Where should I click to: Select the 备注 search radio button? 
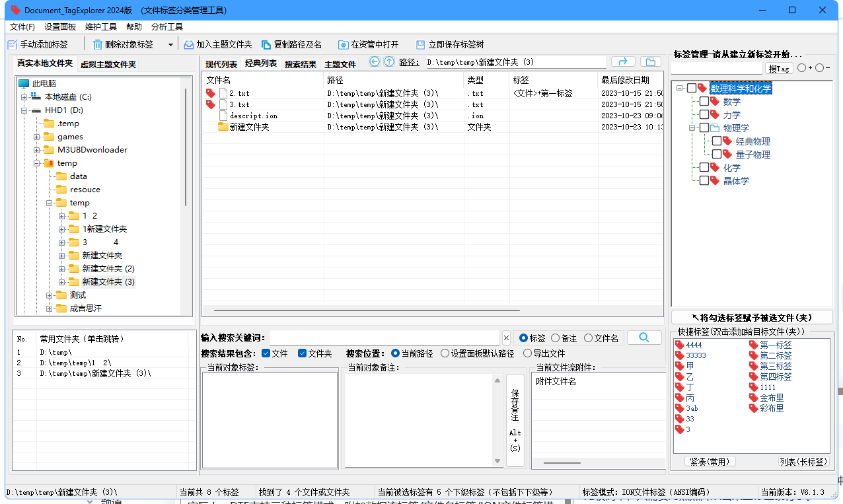555,338
